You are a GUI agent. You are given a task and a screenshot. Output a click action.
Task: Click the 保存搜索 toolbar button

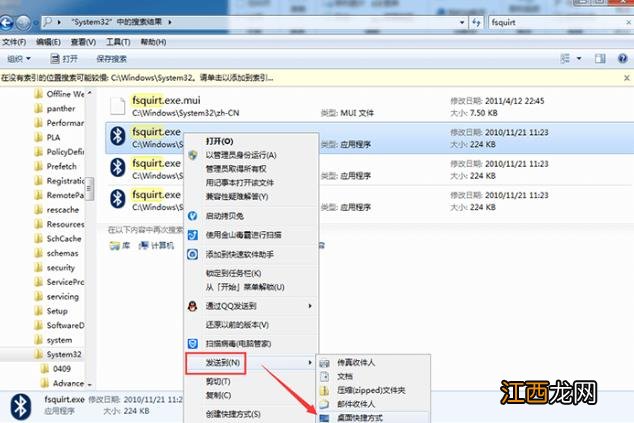click(x=112, y=59)
